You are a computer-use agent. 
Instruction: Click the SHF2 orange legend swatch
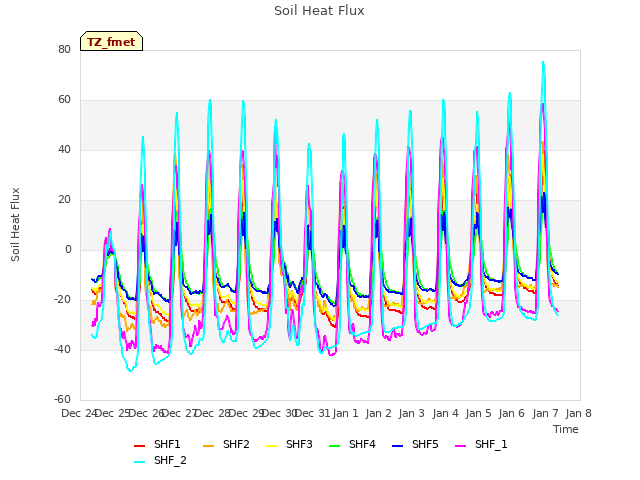click(x=209, y=446)
